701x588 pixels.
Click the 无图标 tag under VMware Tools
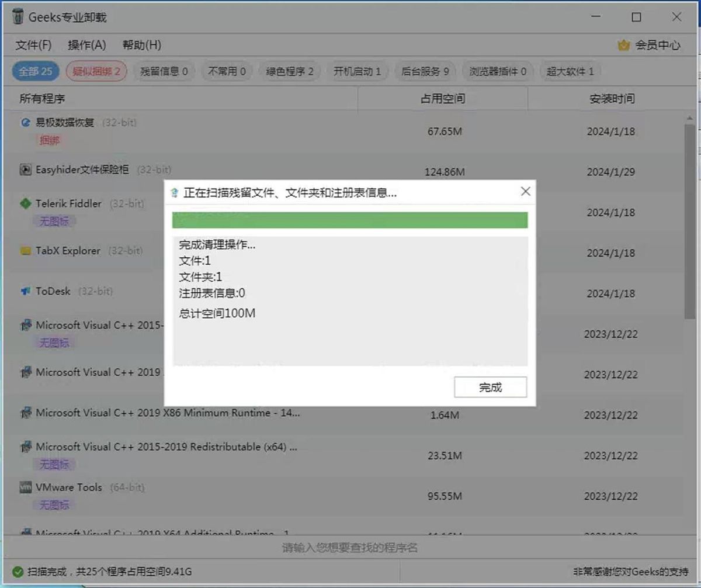[54, 505]
